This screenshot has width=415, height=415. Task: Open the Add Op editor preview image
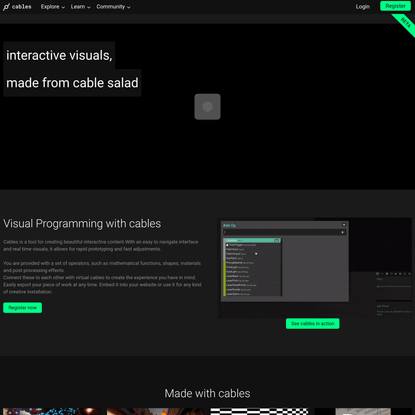click(x=314, y=268)
